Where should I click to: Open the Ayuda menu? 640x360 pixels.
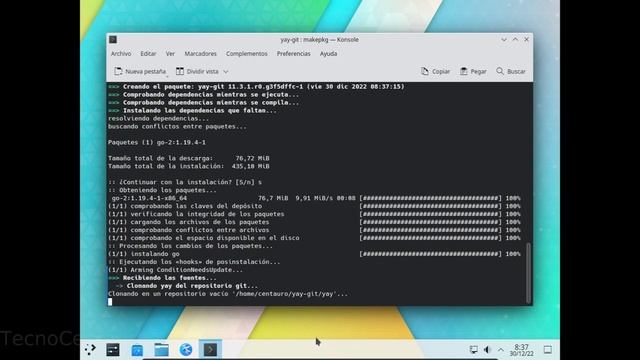328,53
